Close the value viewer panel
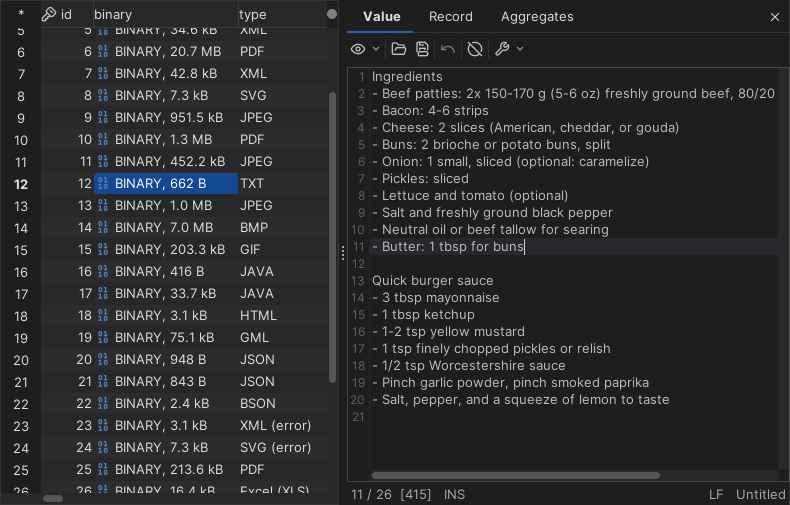Viewport: 790px width, 505px height. pos(775,17)
